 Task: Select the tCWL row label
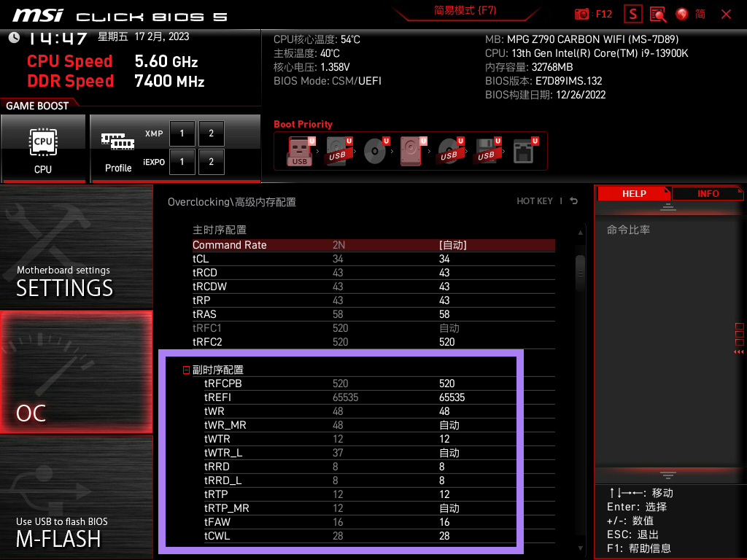217,536
